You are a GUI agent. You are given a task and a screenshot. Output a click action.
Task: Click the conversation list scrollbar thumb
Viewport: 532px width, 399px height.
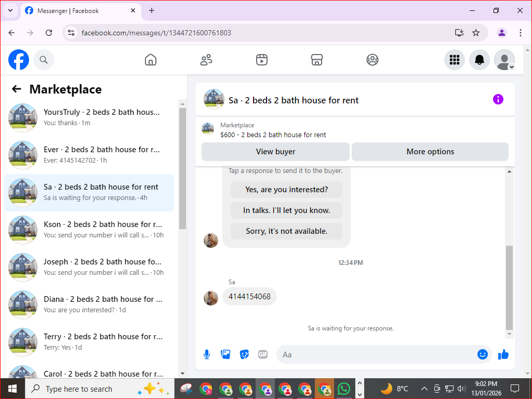[x=182, y=168]
